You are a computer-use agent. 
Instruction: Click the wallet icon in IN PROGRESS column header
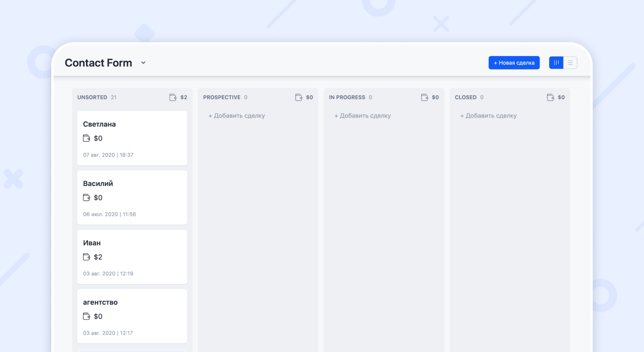pyautogui.click(x=425, y=97)
